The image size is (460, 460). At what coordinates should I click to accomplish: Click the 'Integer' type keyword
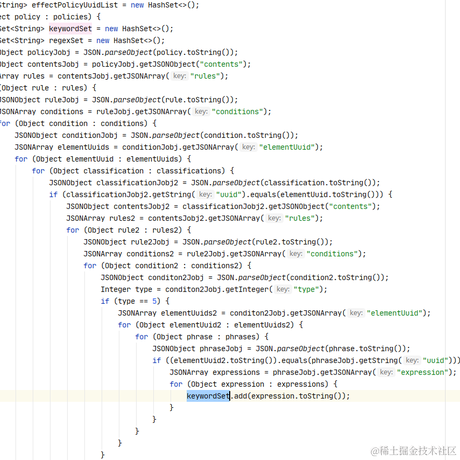coord(116,289)
